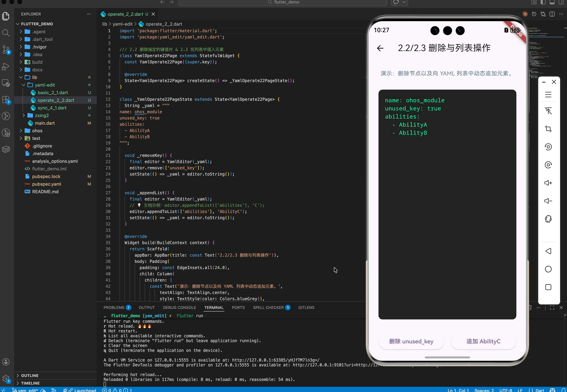Open the chat dropdown arrow in title bar

404,2
